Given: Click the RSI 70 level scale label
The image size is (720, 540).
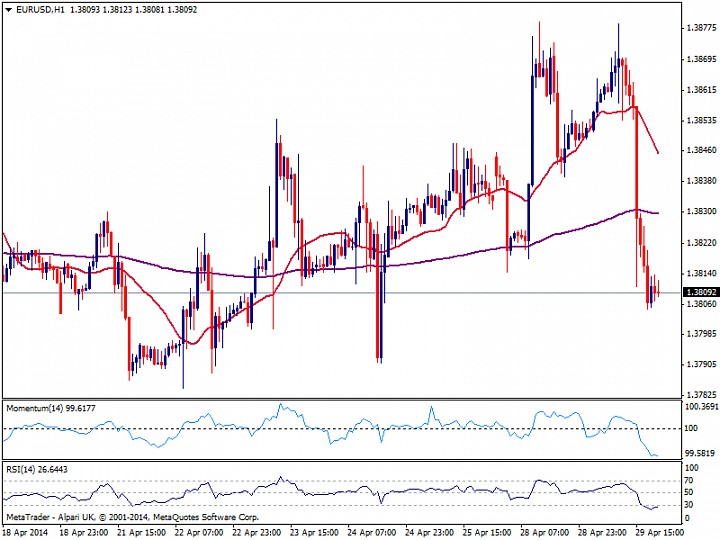Looking at the screenshot, I should coord(689,481).
